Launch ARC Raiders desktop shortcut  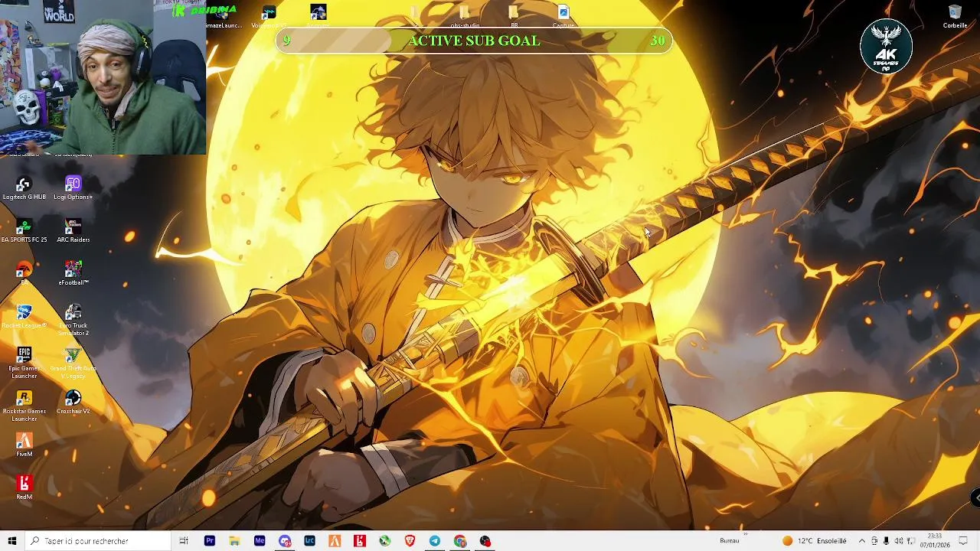coord(73,231)
